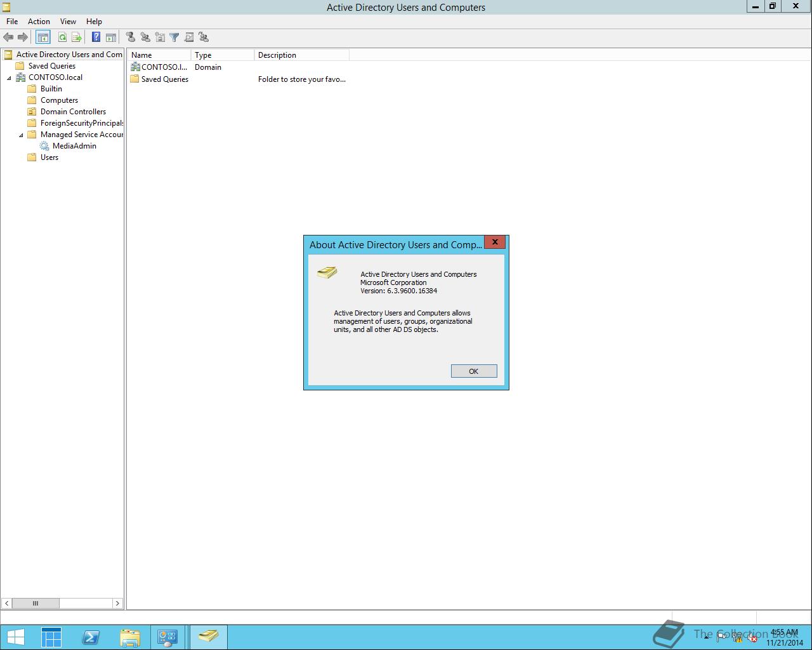Click the Domain Controllers folder icon in tree
Viewport: 812px width, 650px height.
32,112
